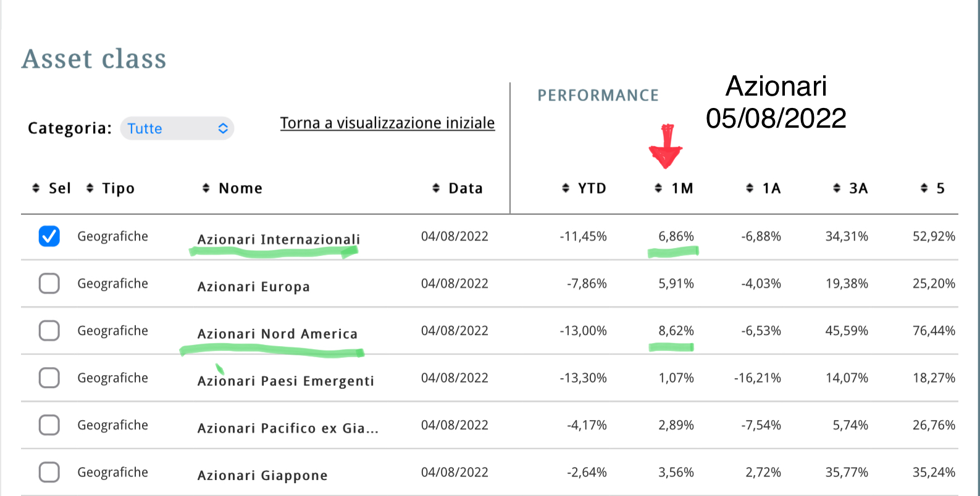Sort by 1A performance sort icon
The height and width of the screenshot is (496, 980).
[x=750, y=188]
